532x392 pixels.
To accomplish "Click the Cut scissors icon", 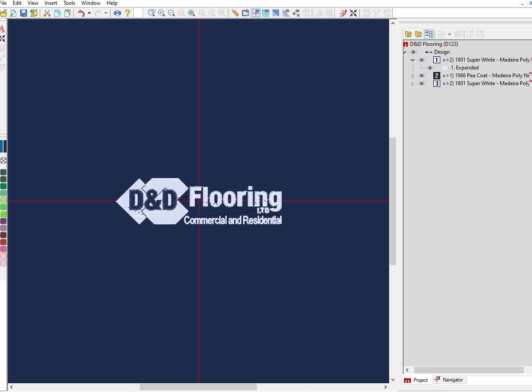I will coord(47,13).
